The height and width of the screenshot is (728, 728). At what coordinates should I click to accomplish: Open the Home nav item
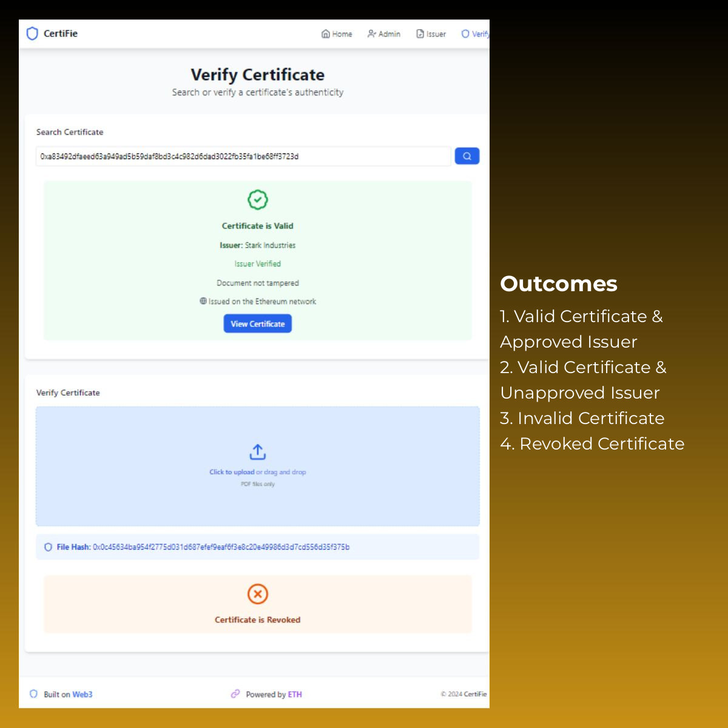click(x=337, y=34)
